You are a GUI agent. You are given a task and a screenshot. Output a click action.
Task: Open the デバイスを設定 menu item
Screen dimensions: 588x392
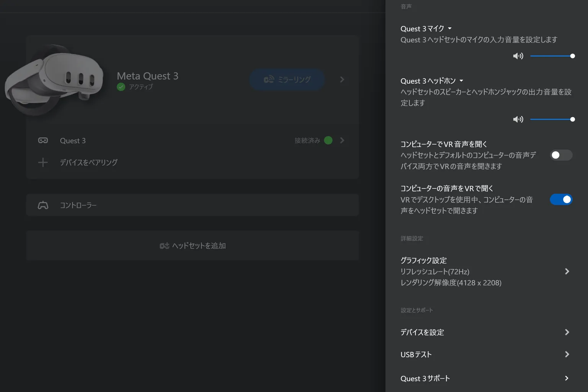[485, 332]
